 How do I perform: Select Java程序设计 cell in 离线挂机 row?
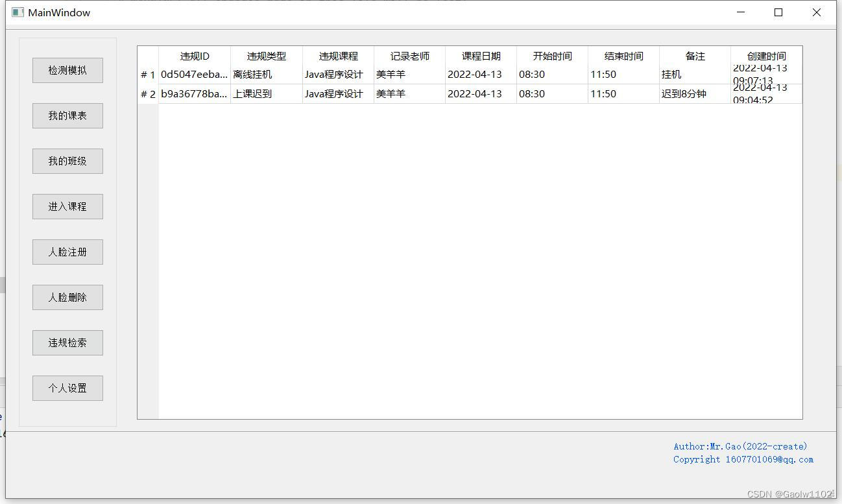point(338,75)
